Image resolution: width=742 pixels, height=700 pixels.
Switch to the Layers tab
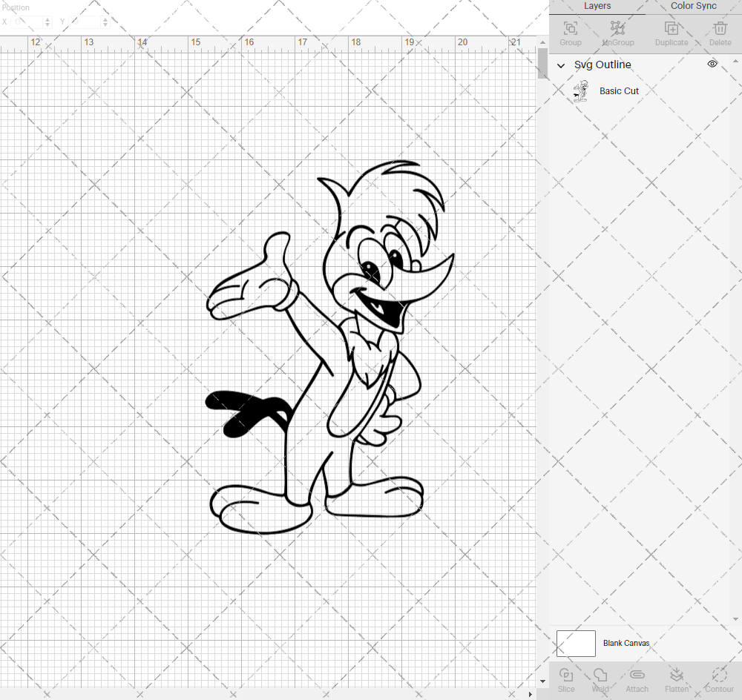coord(597,6)
